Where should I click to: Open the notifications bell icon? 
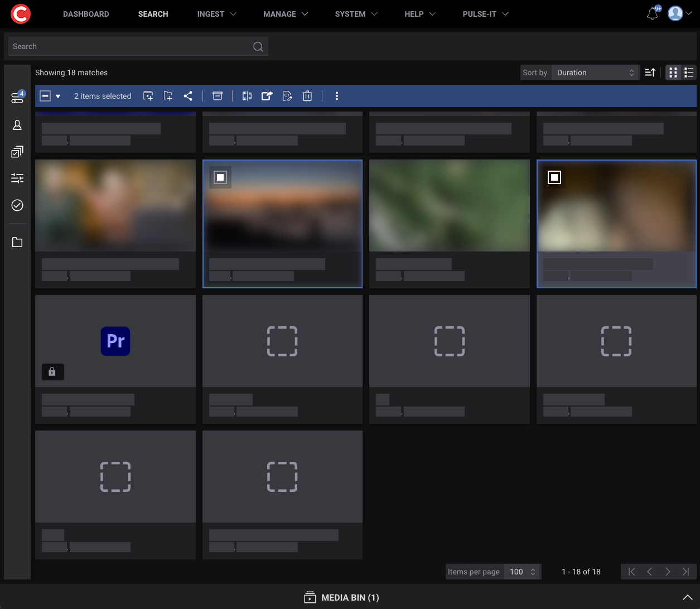click(652, 14)
